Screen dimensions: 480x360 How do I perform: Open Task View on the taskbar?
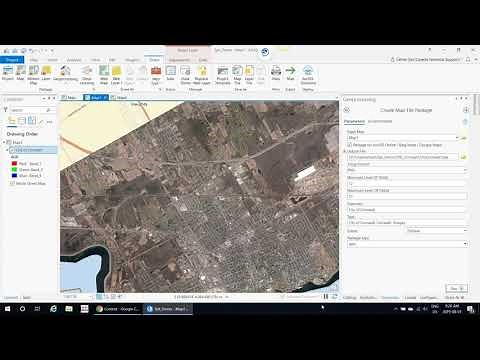[37, 309]
